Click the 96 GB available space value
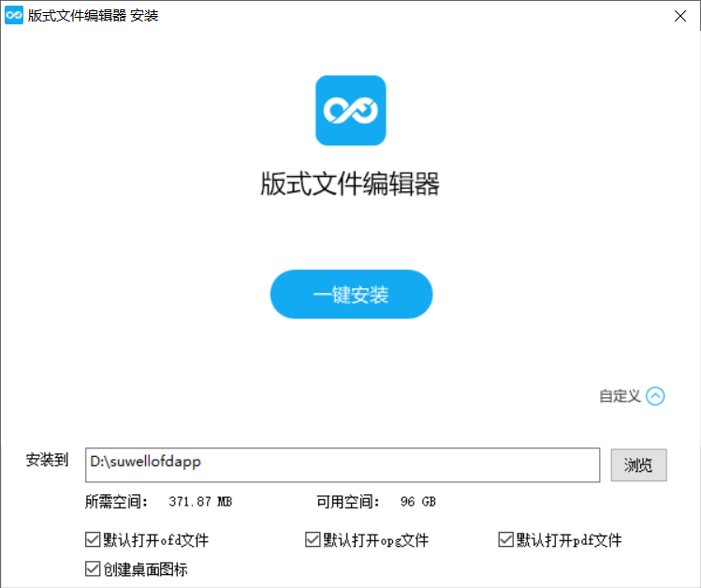Screen dimensions: 701x588 [417, 502]
